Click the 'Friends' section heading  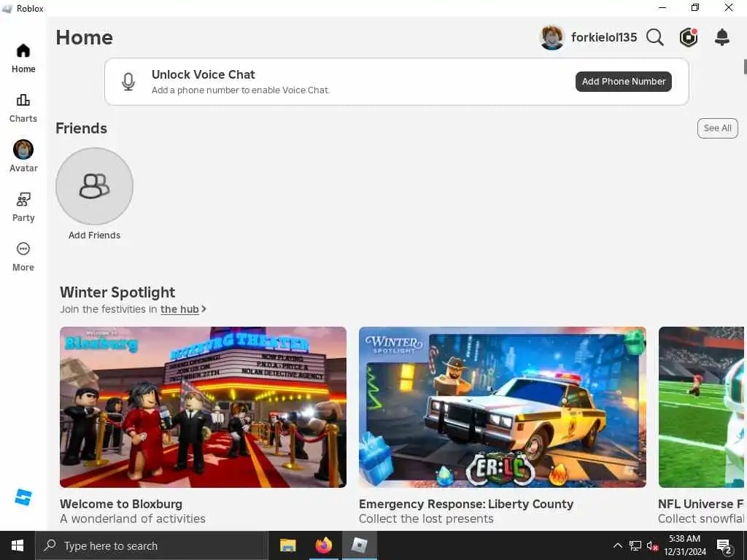[x=82, y=128]
